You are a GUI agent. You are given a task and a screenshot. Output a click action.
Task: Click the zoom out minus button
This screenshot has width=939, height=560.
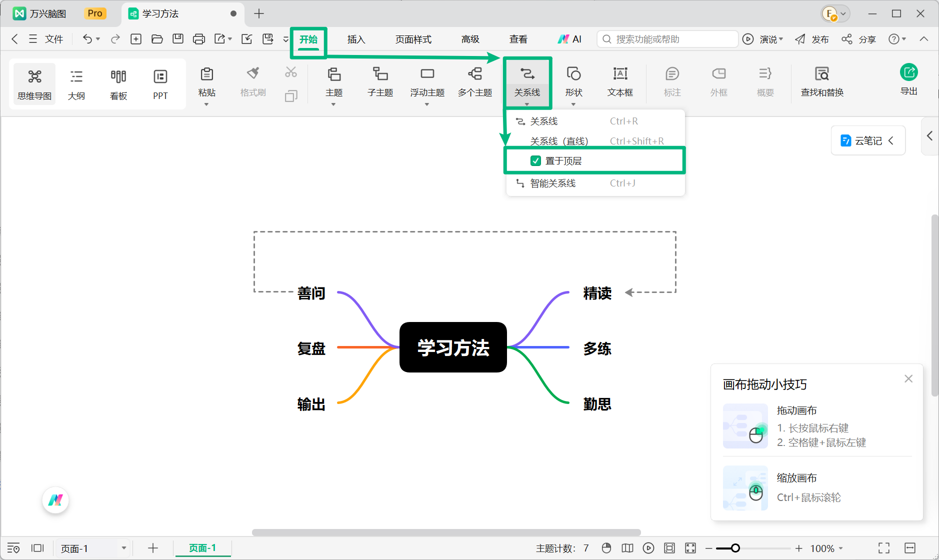coord(708,548)
